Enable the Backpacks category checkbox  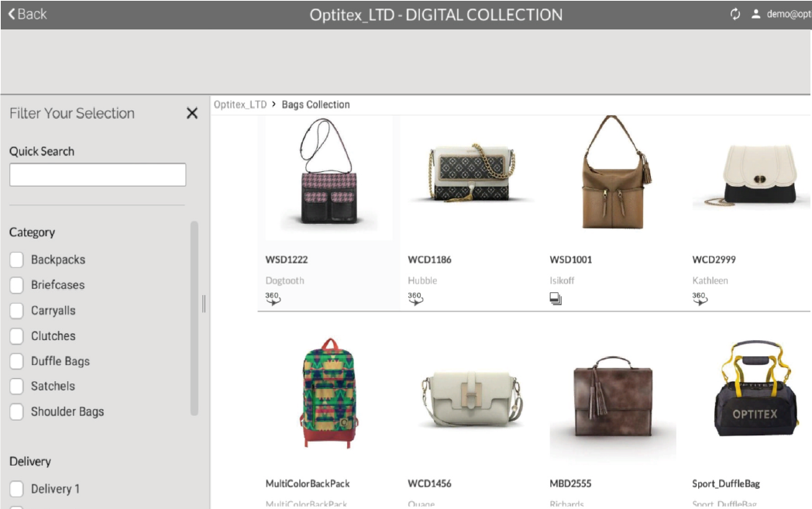pyautogui.click(x=16, y=260)
